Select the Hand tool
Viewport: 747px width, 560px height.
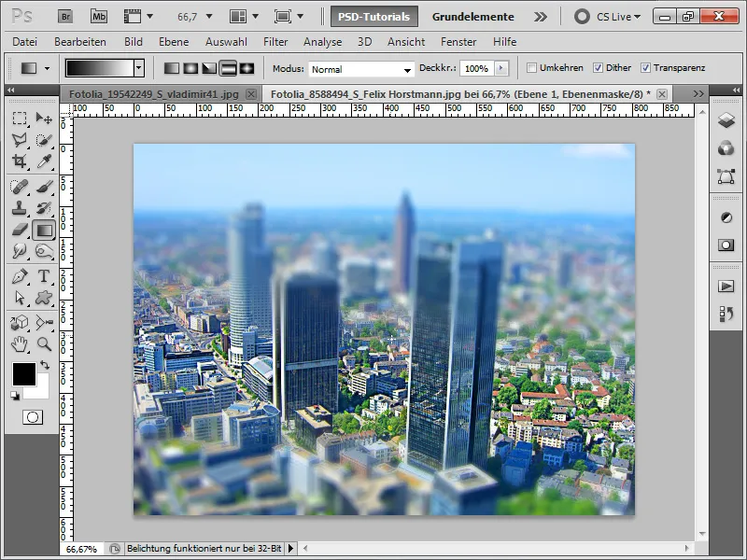point(20,344)
